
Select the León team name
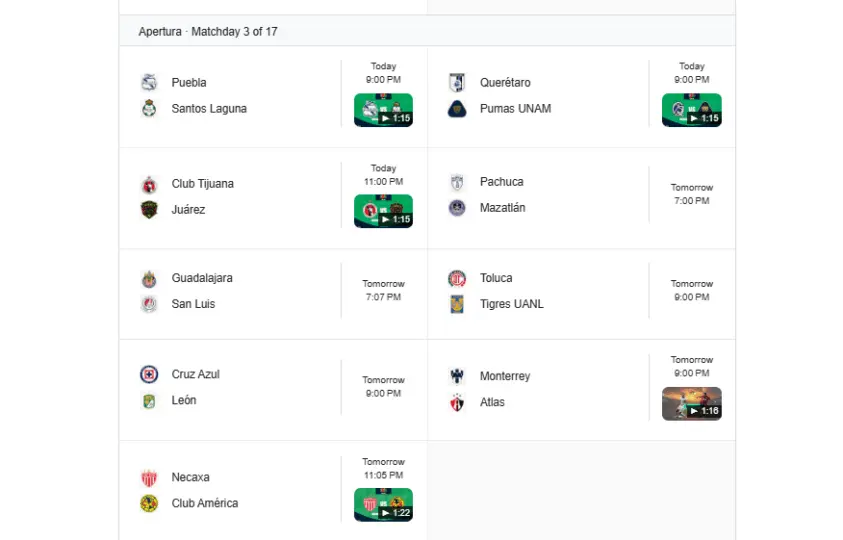click(x=184, y=400)
